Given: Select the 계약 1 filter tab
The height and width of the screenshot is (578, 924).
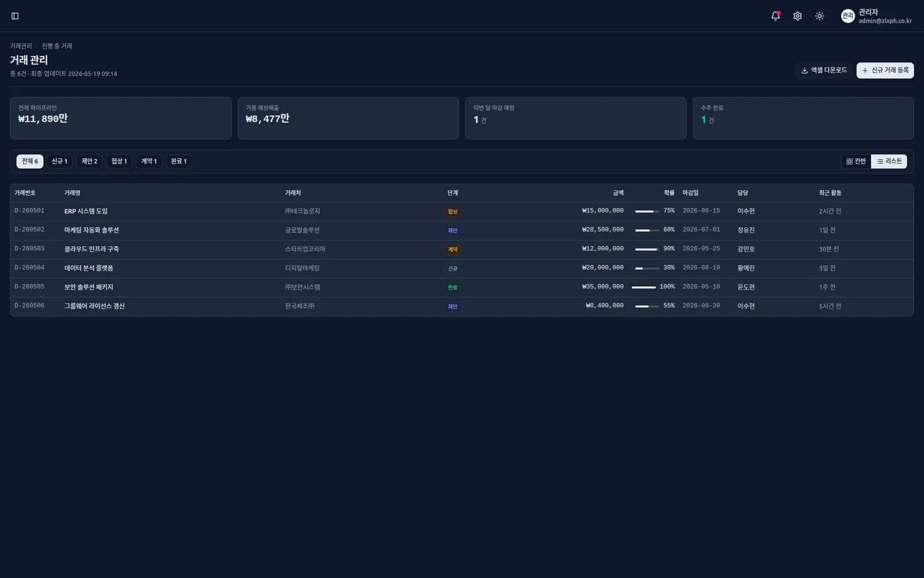Looking at the screenshot, I should tap(149, 162).
